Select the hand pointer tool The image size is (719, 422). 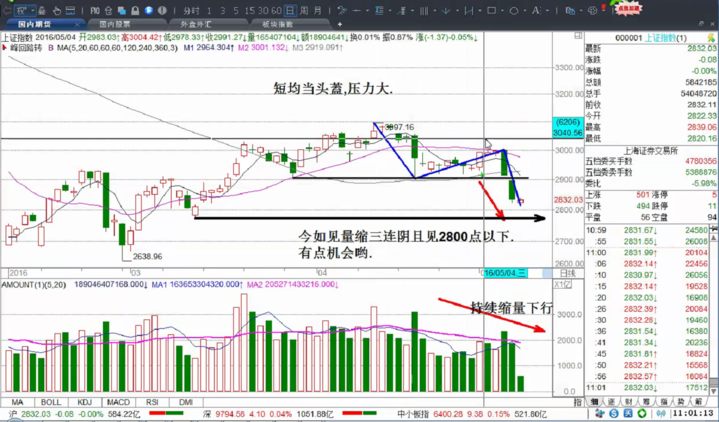(x=56, y=11)
